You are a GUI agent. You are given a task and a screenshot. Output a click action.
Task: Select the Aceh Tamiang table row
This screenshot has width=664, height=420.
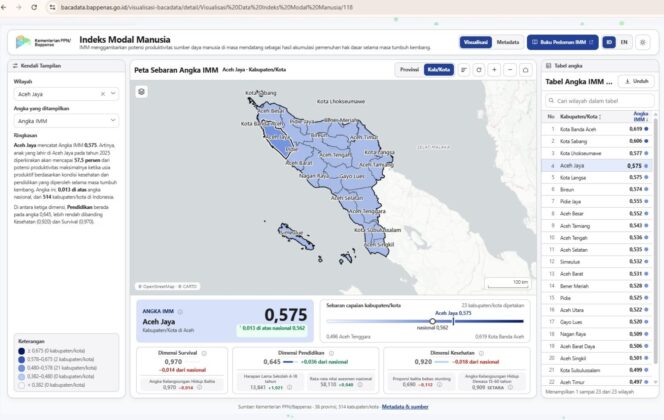coord(597,226)
